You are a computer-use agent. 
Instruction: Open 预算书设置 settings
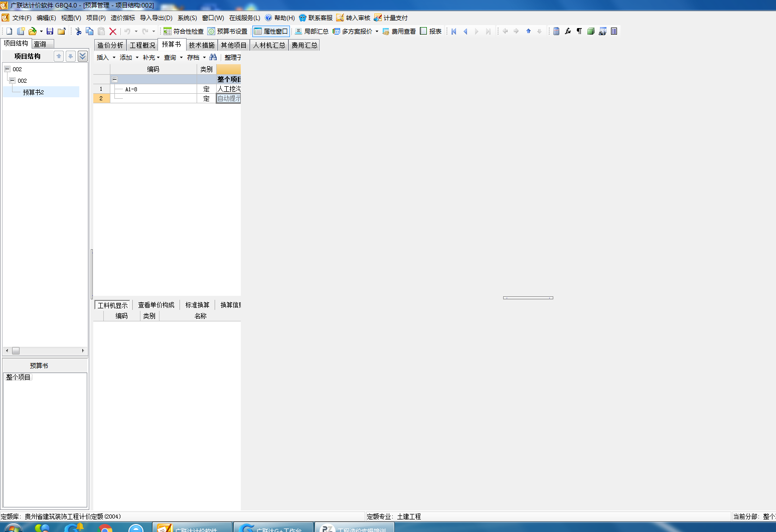tap(228, 31)
